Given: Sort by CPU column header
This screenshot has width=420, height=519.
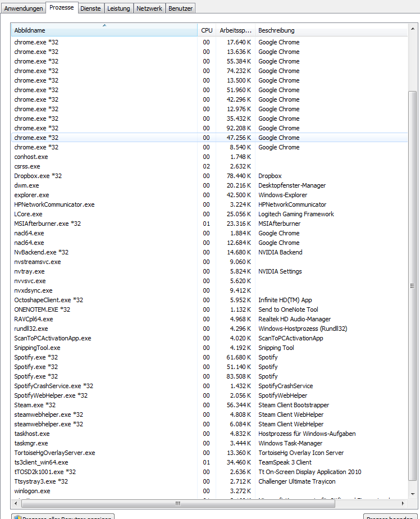Looking at the screenshot, I should click(207, 30).
